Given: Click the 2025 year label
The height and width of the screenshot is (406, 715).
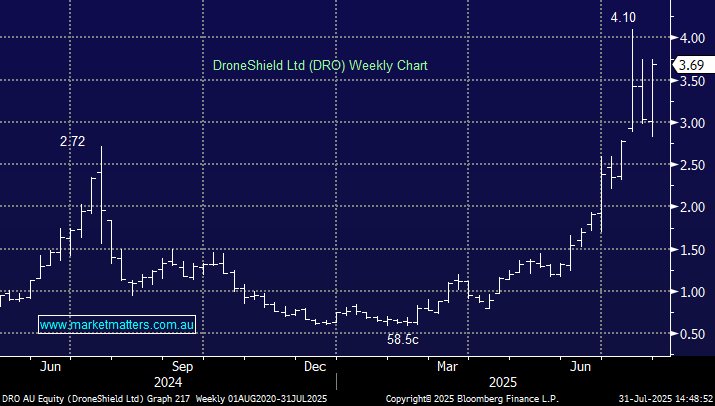Looking at the screenshot, I should pos(503,382).
